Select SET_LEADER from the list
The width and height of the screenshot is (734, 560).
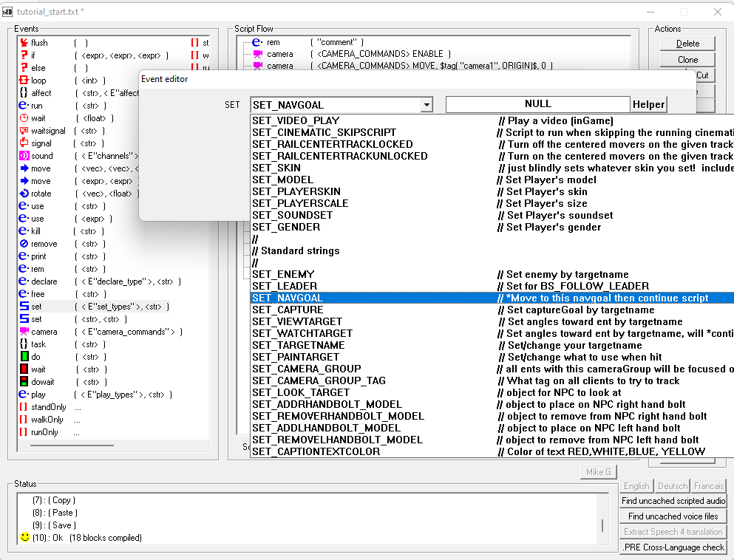coord(492,286)
